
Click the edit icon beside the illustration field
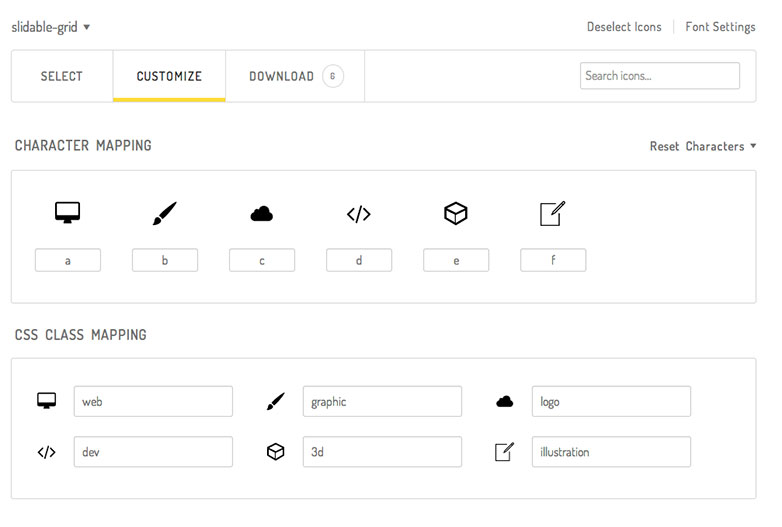pos(504,452)
